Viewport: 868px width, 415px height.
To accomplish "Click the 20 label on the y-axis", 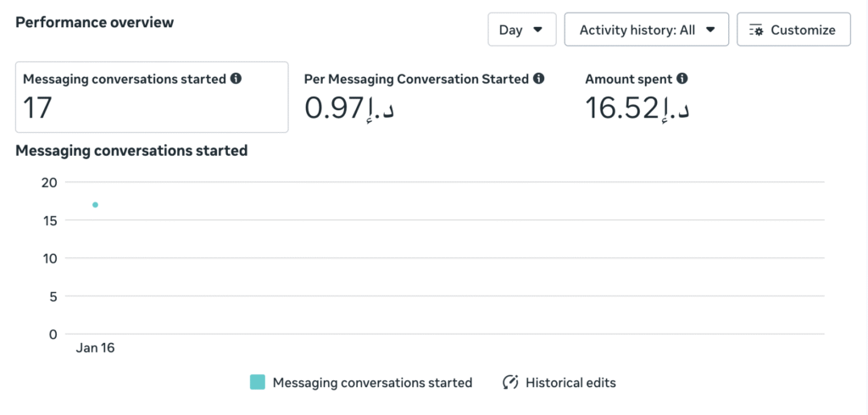I will 48,182.
